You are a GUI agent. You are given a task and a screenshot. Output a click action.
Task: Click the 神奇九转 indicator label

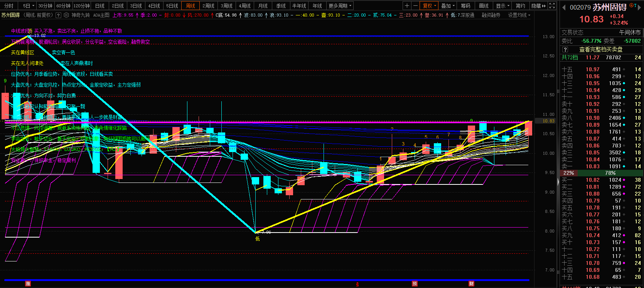click(81, 15)
